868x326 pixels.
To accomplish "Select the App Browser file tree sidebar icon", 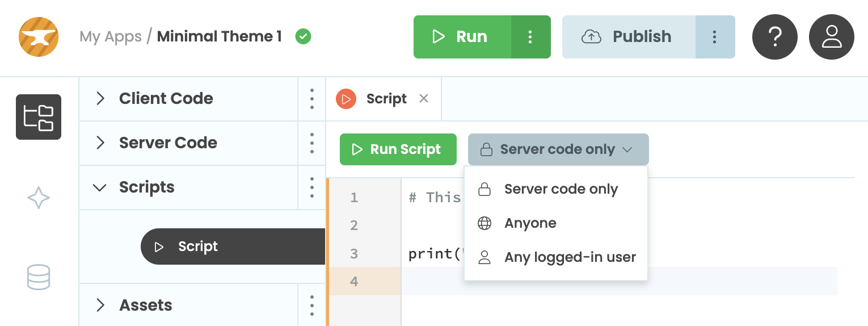I will tap(39, 117).
